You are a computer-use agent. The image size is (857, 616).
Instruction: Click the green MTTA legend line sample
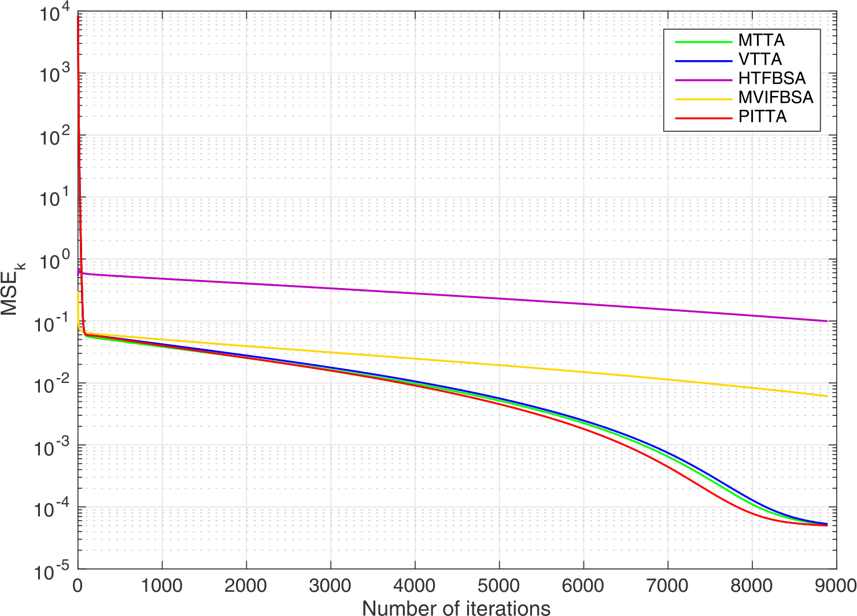[x=704, y=42]
